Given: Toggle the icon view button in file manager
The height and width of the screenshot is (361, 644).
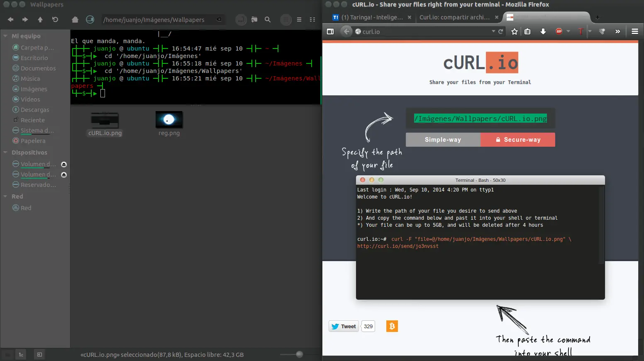Looking at the screenshot, I should click(x=286, y=19).
